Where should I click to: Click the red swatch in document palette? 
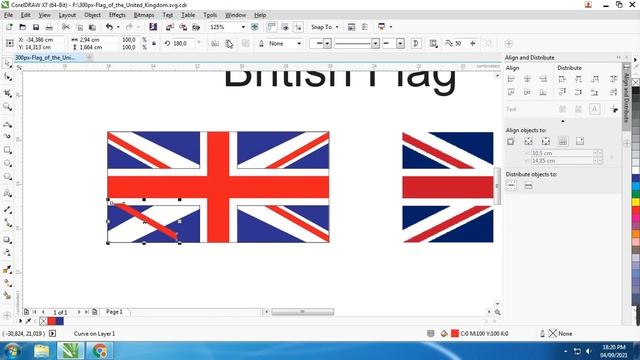point(52,321)
